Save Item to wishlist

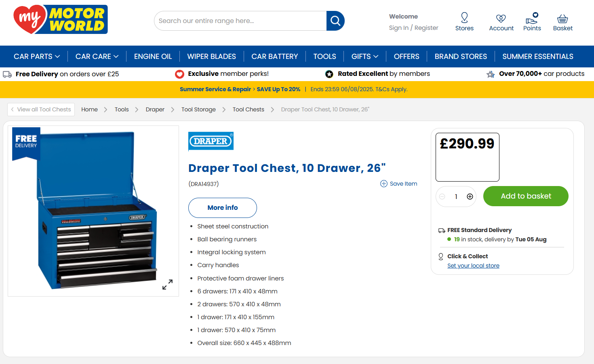click(398, 184)
